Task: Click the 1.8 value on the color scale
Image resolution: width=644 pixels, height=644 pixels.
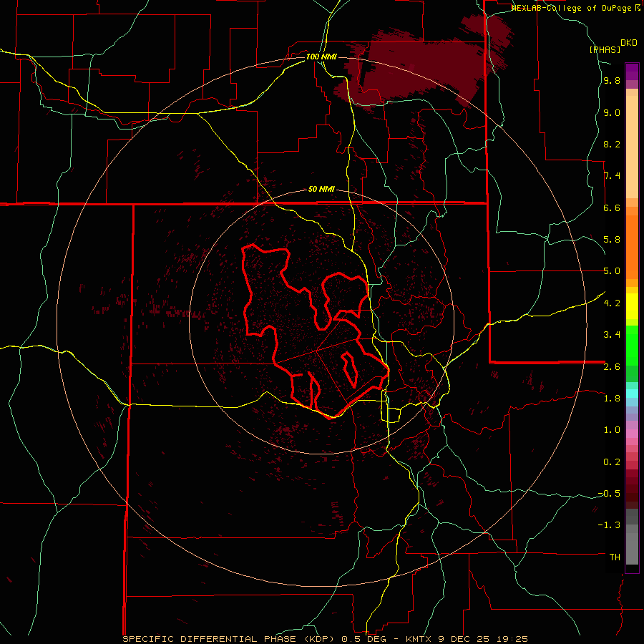Action: pyautogui.click(x=612, y=398)
